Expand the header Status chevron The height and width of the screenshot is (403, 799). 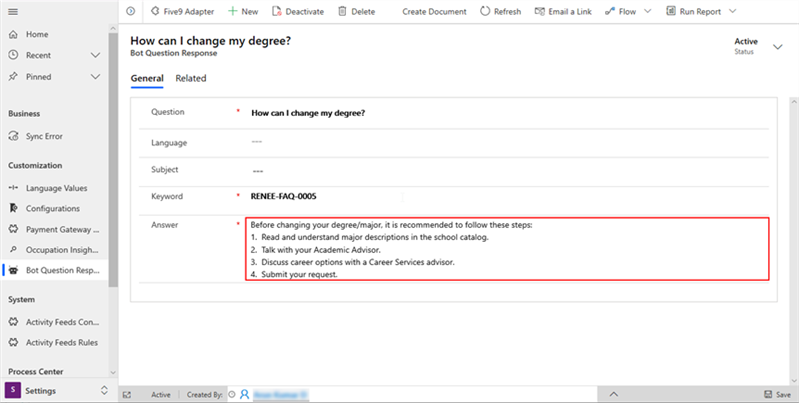(778, 45)
